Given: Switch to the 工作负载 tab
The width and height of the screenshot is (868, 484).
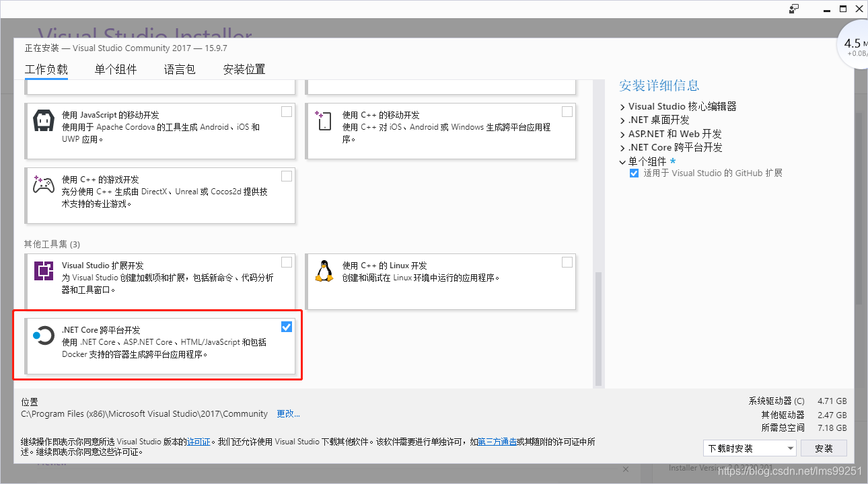Looking at the screenshot, I should (x=46, y=69).
